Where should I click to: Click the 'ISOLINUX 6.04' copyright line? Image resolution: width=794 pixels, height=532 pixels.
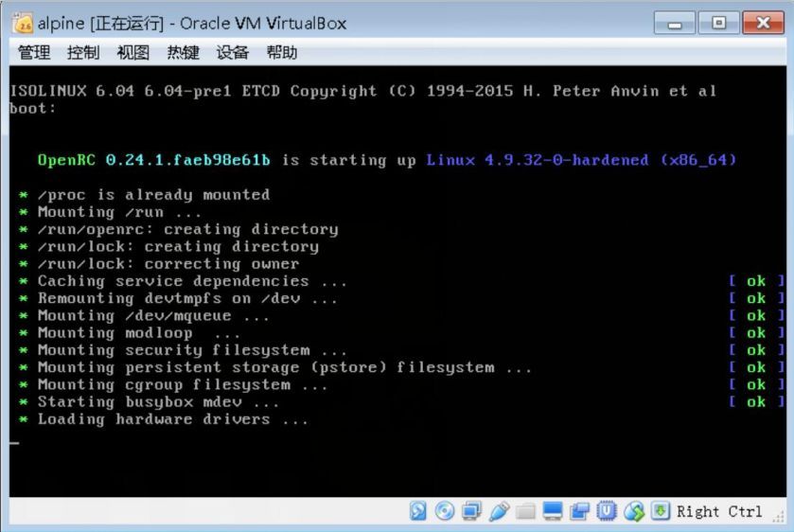coord(363,91)
